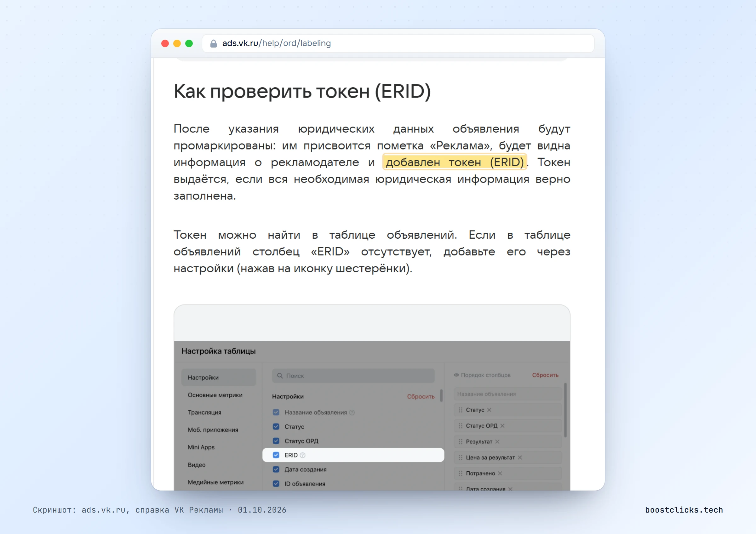The image size is (756, 534).
Task: Uncheck the ID объявления checkbox
Action: 276,483
